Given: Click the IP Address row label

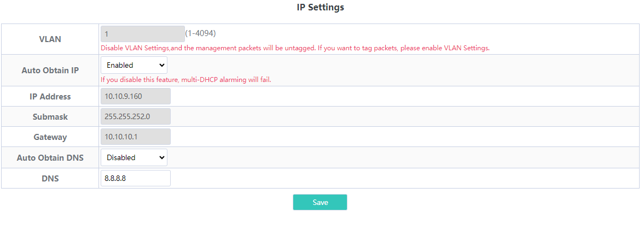Looking at the screenshot, I should pos(50,97).
